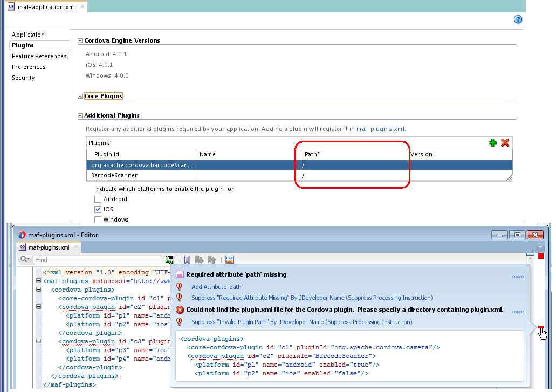
Task: Click the Core Plugins section title
Action: tap(103, 96)
